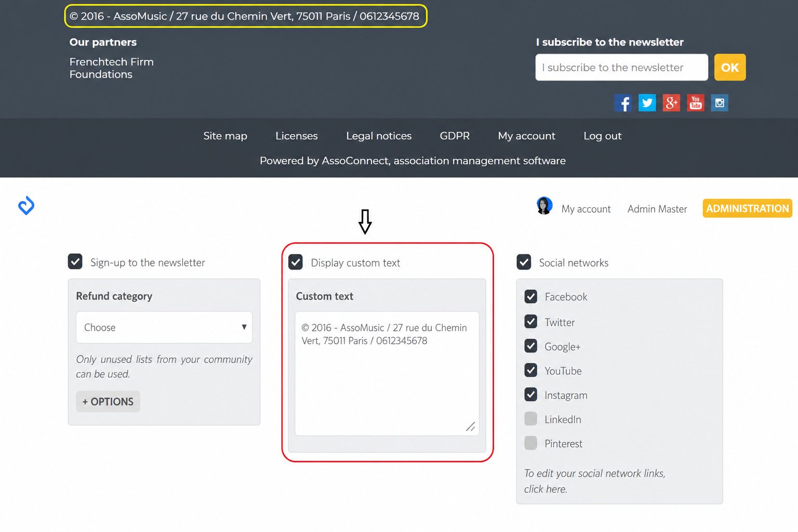Image resolution: width=798 pixels, height=532 pixels.
Task: Open the Instagram social icon
Action: 720,103
